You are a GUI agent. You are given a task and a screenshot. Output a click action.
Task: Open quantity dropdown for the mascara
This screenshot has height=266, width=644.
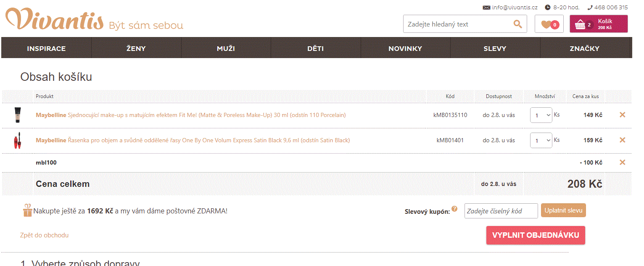pyautogui.click(x=541, y=140)
